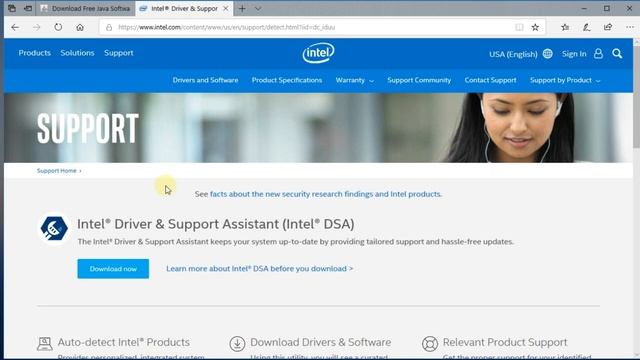
Task: Switch to the Download Free Java Software tab
Action: pos(86,8)
